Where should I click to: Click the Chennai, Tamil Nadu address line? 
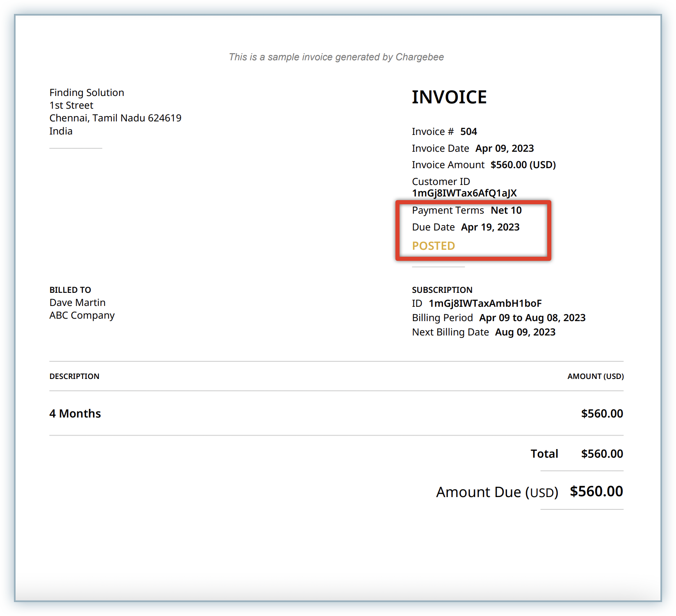[x=115, y=118]
